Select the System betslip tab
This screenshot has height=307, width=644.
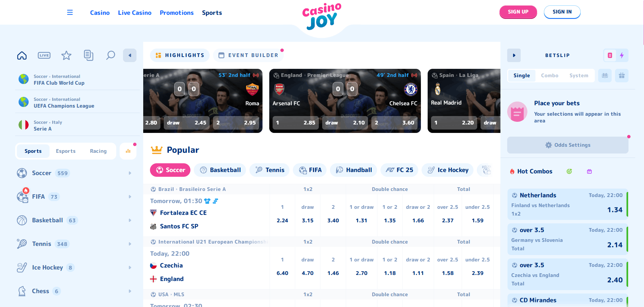click(x=579, y=76)
